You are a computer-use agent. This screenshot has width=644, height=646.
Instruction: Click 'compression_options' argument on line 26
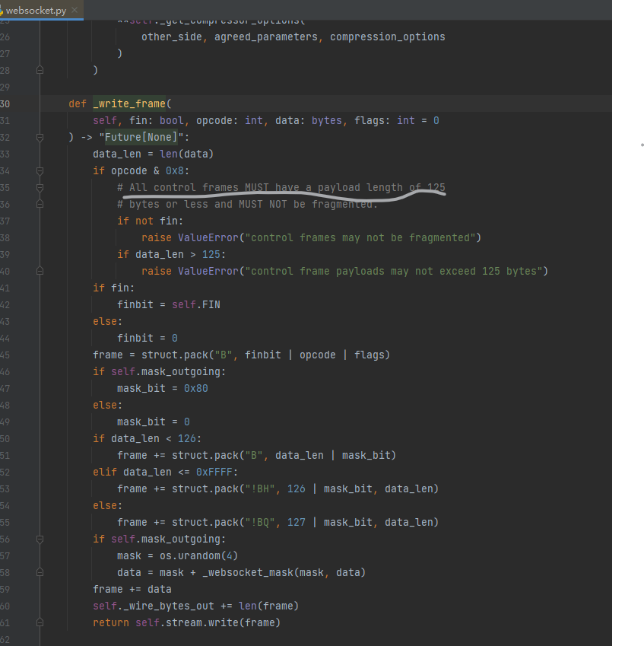388,37
